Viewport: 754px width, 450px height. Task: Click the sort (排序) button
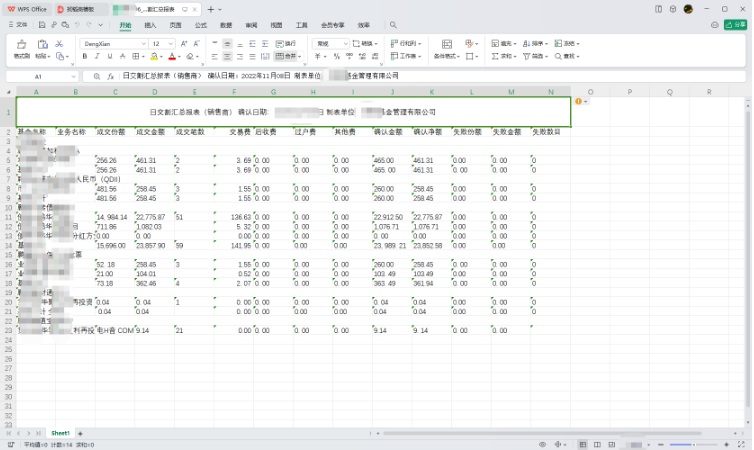pyautogui.click(x=535, y=44)
